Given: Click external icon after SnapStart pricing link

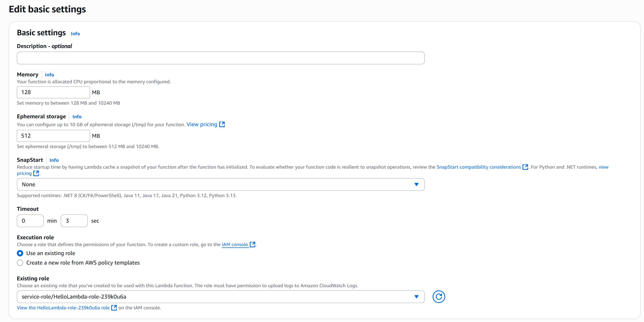Looking at the screenshot, I should (36, 173).
